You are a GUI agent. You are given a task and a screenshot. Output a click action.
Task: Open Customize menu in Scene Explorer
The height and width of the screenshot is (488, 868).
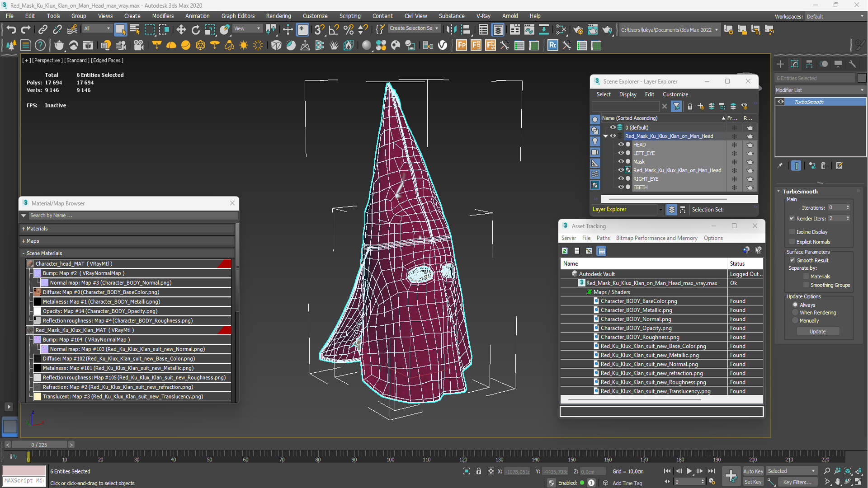tap(675, 94)
